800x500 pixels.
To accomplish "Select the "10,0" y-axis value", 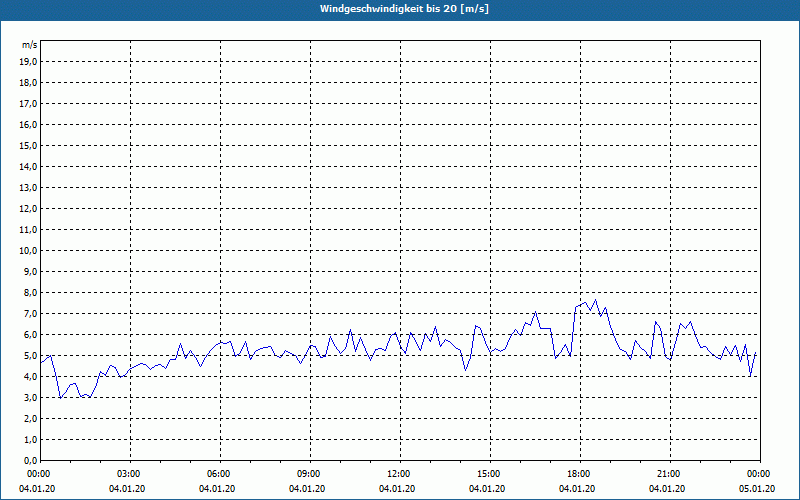I will pyautogui.click(x=29, y=251).
